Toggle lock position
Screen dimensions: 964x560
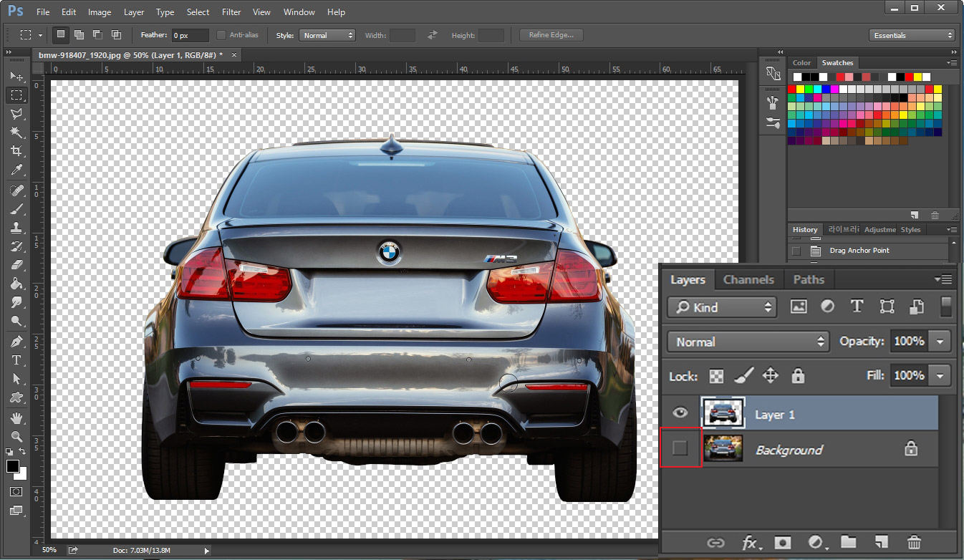[x=771, y=375]
